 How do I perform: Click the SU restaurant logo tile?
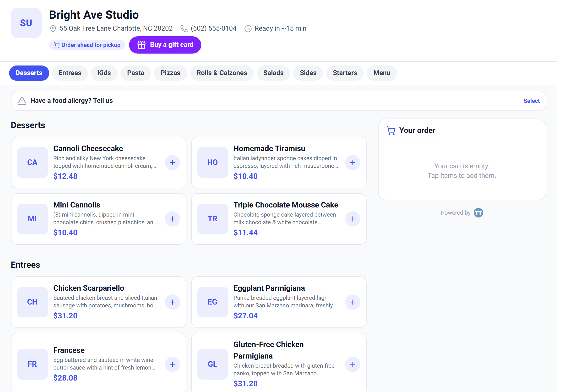(x=26, y=23)
